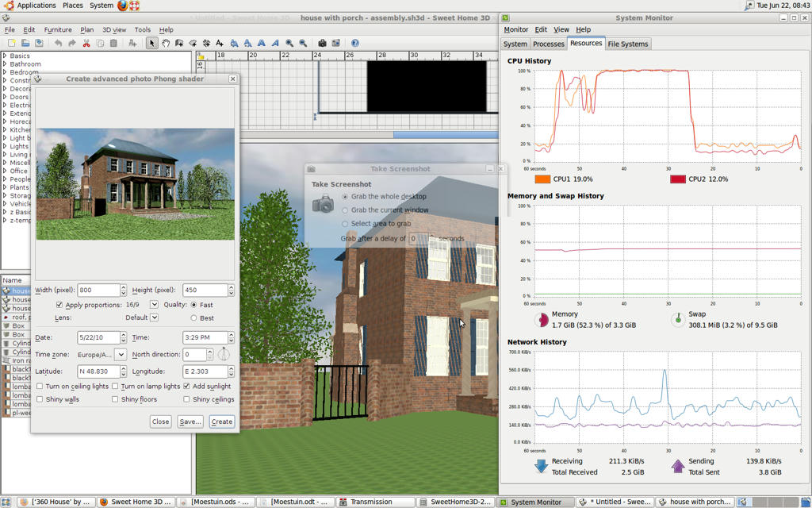
Task: Activate the Create rooms tool
Action: pos(193,43)
